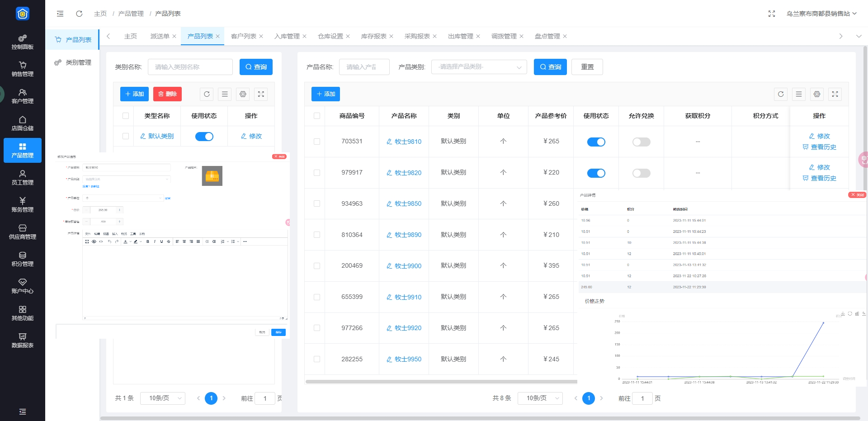Enable 允许兑换 switch for product 979917
The width and height of the screenshot is (868, 421).
pos(641,173)
